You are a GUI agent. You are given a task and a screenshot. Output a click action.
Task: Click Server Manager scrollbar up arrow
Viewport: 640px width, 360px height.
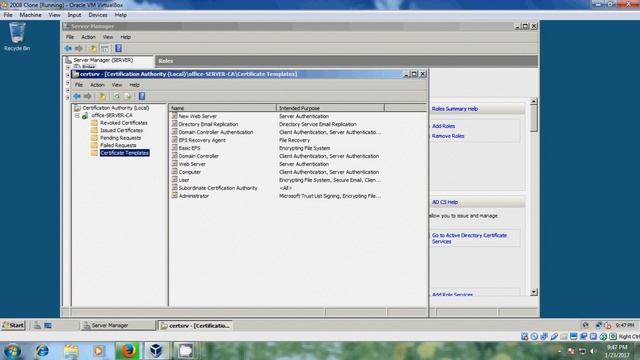click(x=533, y=101)
